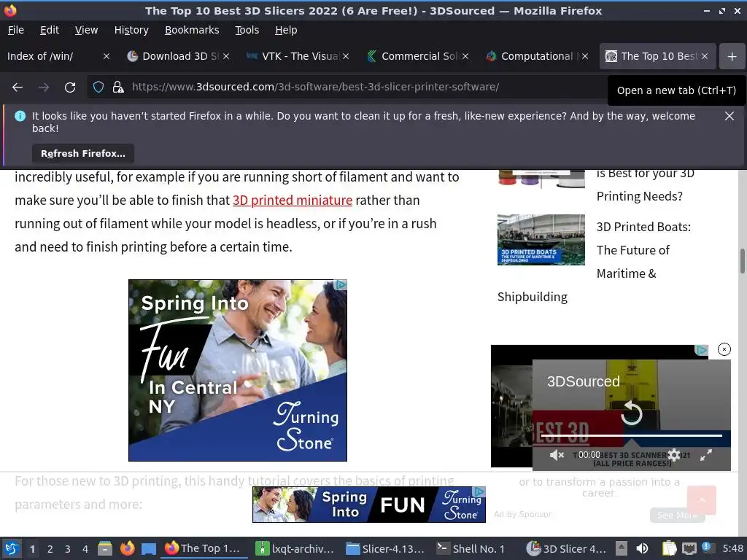Open the Edit menu

point(50,30)
